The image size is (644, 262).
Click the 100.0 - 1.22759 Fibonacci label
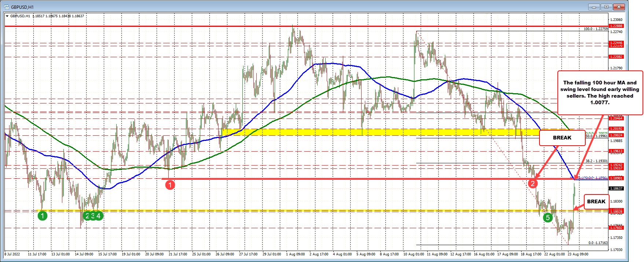[x=596, y=29]
